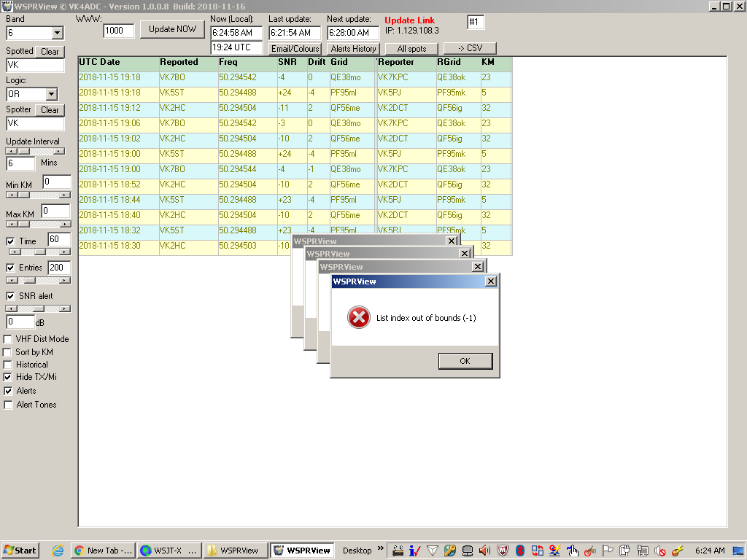Click the red error icon in the dialog
Screen dimensions: 747x560
(x=358, y=317)
